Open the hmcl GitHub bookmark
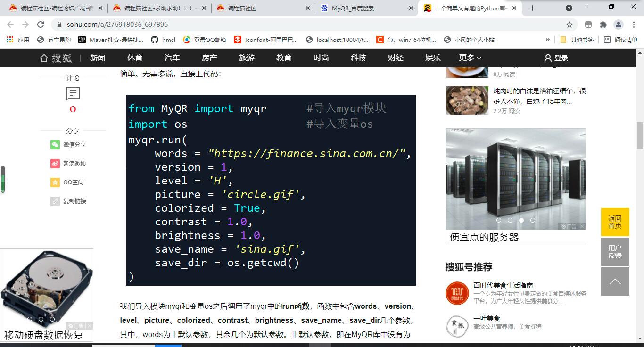The width and height of the screenshot is (644, 347). [163, 40]
